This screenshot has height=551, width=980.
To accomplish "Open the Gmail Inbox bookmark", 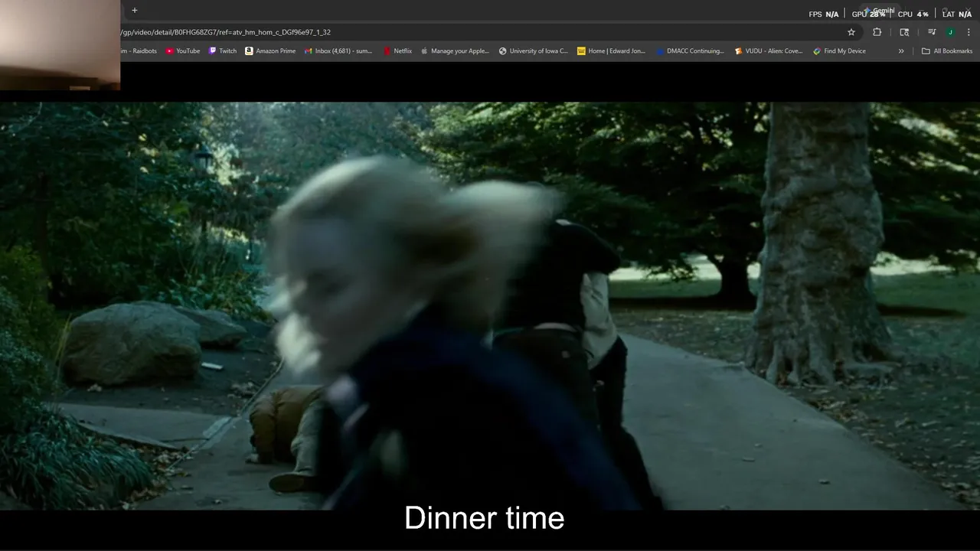I will coord(338,51).
